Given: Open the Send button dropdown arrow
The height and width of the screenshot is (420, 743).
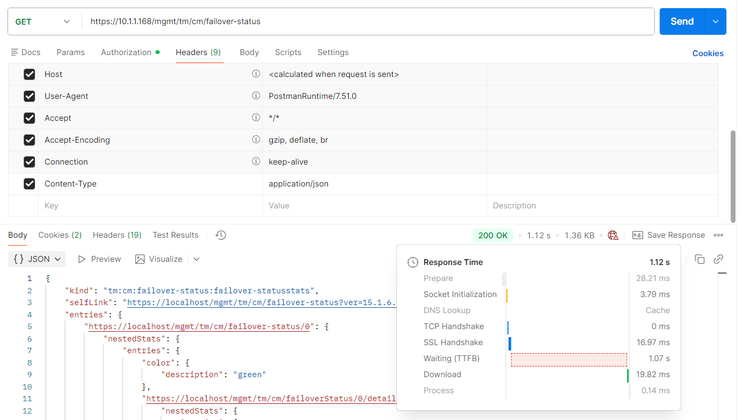Looking at the screenshot, I should 716,21.
